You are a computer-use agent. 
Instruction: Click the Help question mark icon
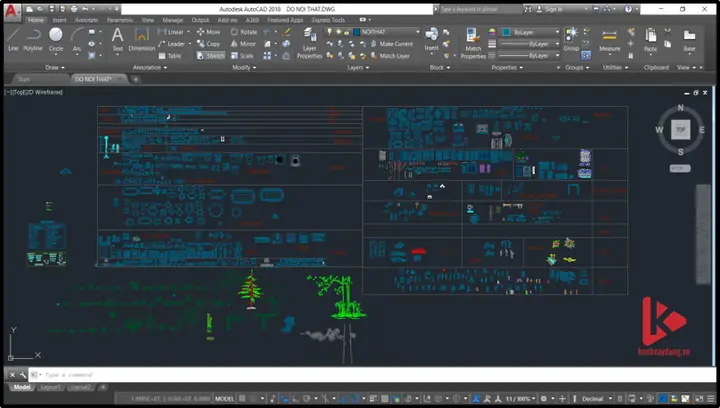click(x=628, y=9)
